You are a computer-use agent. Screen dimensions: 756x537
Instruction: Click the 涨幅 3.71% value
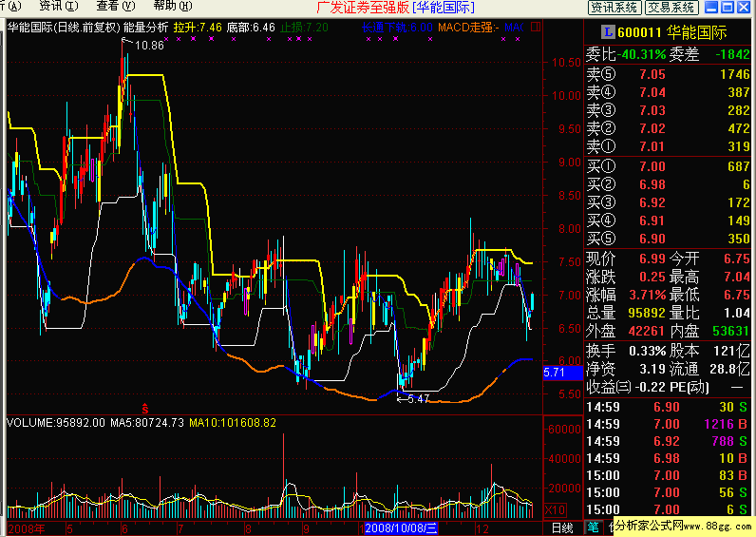click(648, 295)
